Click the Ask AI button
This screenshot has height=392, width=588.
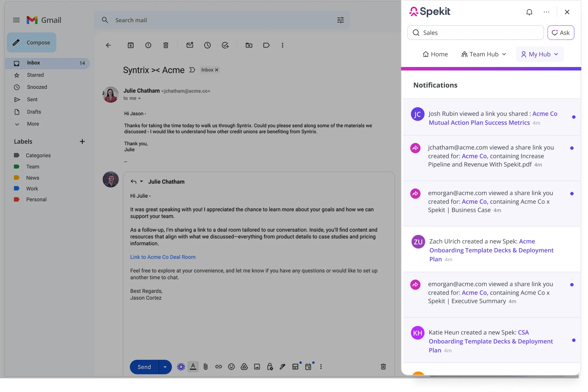click(561, 33)
